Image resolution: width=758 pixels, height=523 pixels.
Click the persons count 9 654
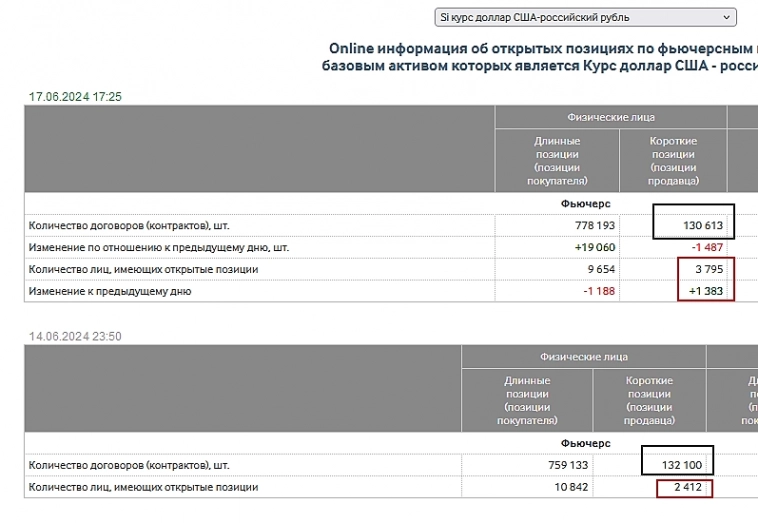(x=598, y=270)
